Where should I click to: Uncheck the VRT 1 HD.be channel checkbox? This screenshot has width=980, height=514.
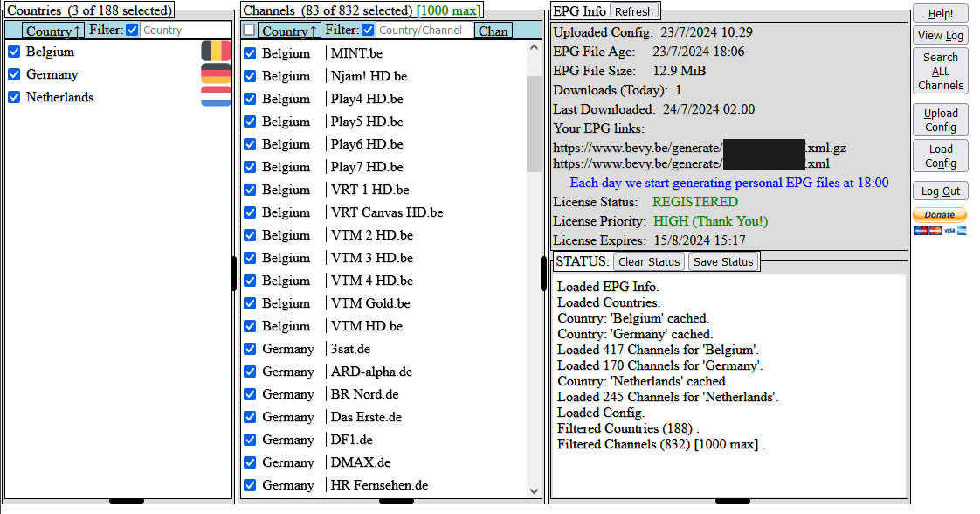point(250,190)
